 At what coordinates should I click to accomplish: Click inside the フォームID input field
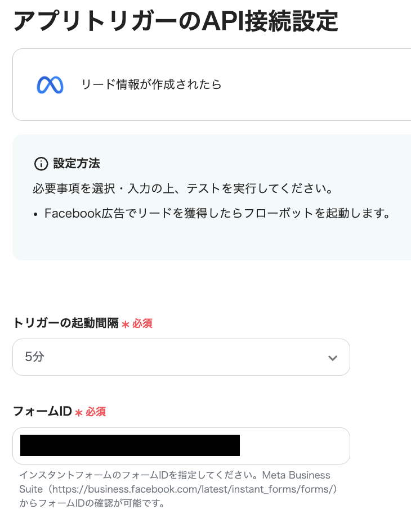181,444
